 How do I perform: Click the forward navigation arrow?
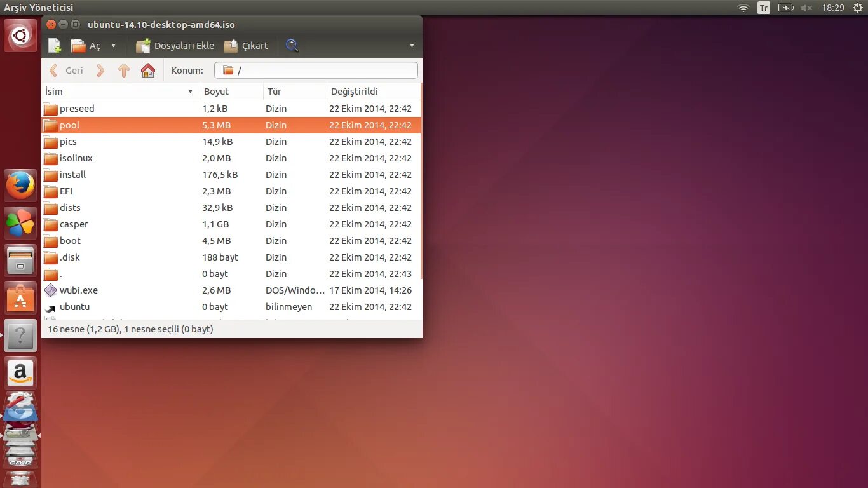100,70
